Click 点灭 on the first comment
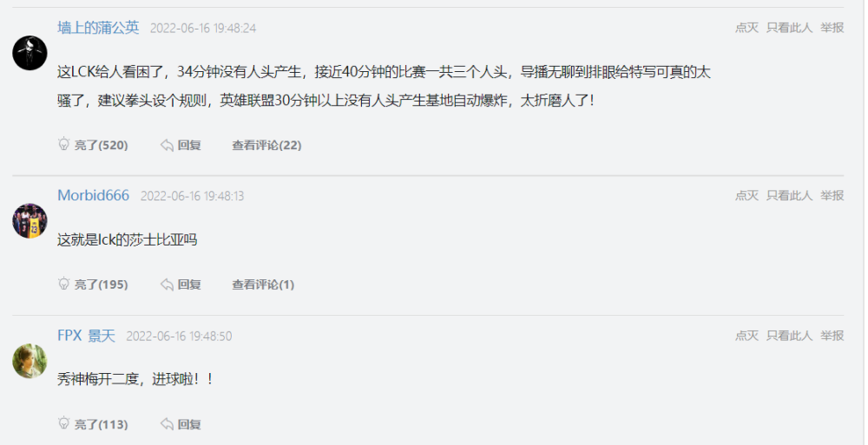The image size is (868, 445). coord(746,28)
